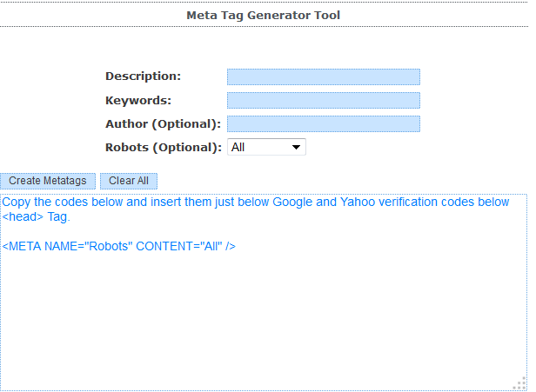
Task: Click the "Meta Tag Generator Tool" heading
Action: point(264,15)
